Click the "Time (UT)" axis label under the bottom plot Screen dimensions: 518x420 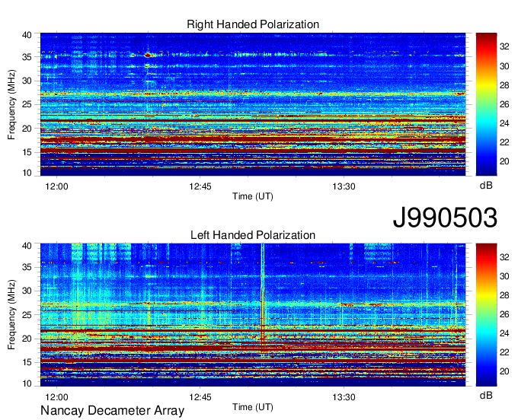tap(253, 407)
